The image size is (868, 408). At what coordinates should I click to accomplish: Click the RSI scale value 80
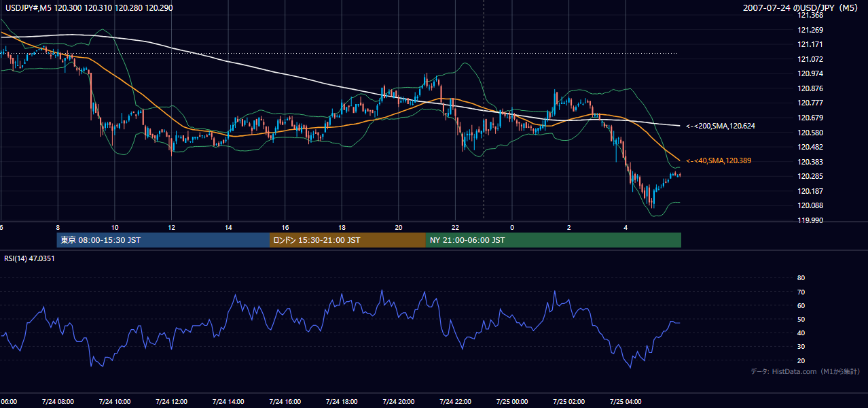(x=801, y=278)
